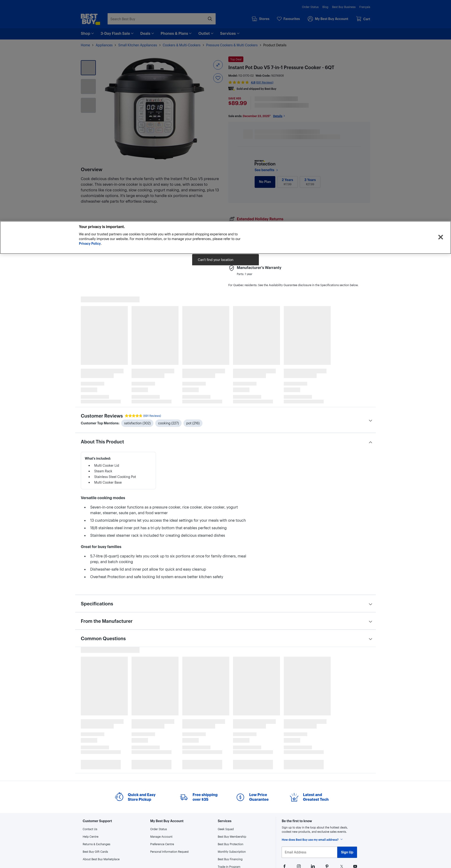Expand 'How does Best Buy use my email address?'
The width and height of the screenshot is (451, 868).
[312, 840]
